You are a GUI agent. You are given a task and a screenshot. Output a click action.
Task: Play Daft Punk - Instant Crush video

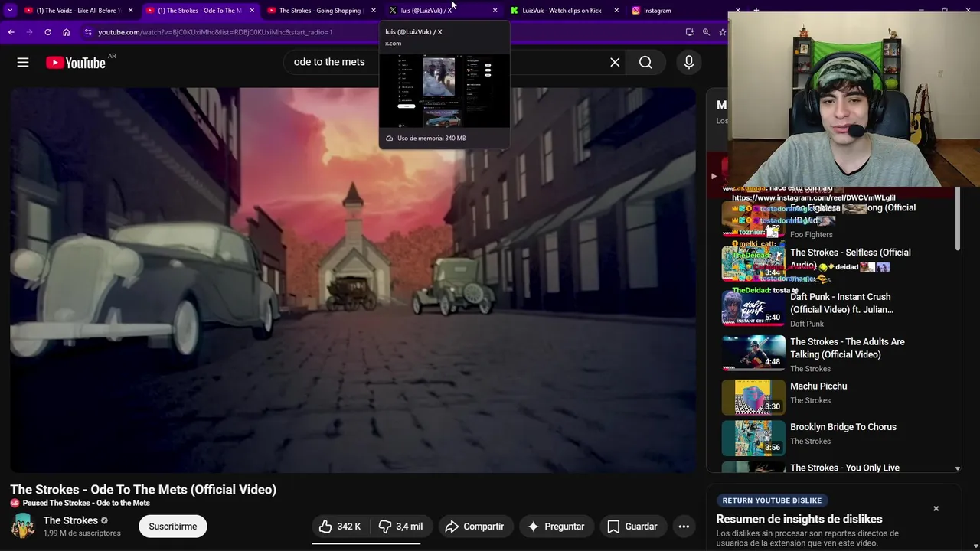[x=841, y=303]
